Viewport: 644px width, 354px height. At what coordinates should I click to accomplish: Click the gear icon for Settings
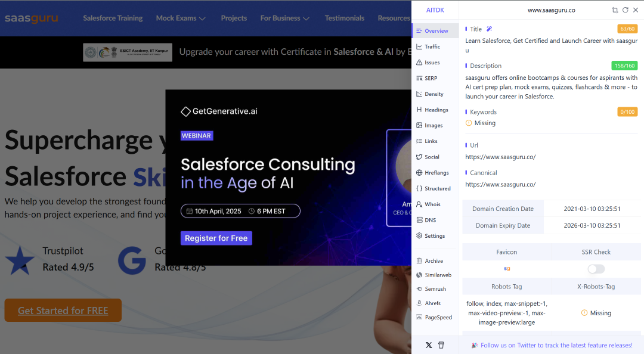click(x=419, y=236)
